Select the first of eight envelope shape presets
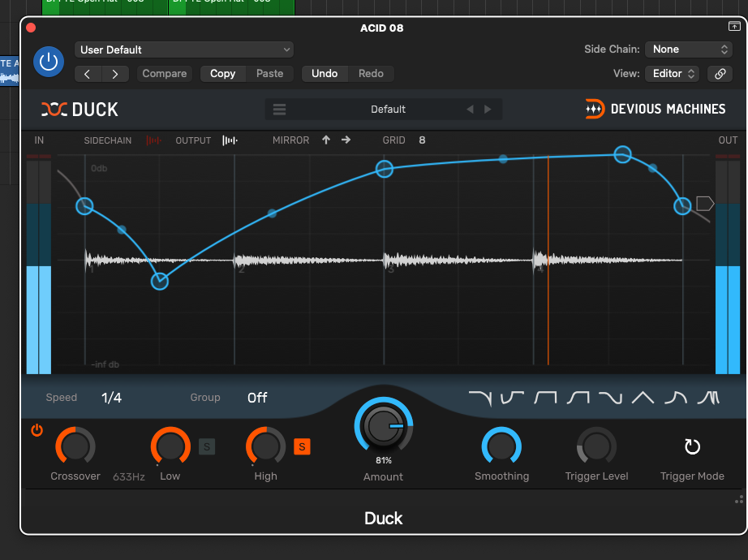The image size is (748, 560). click(480, 398)
